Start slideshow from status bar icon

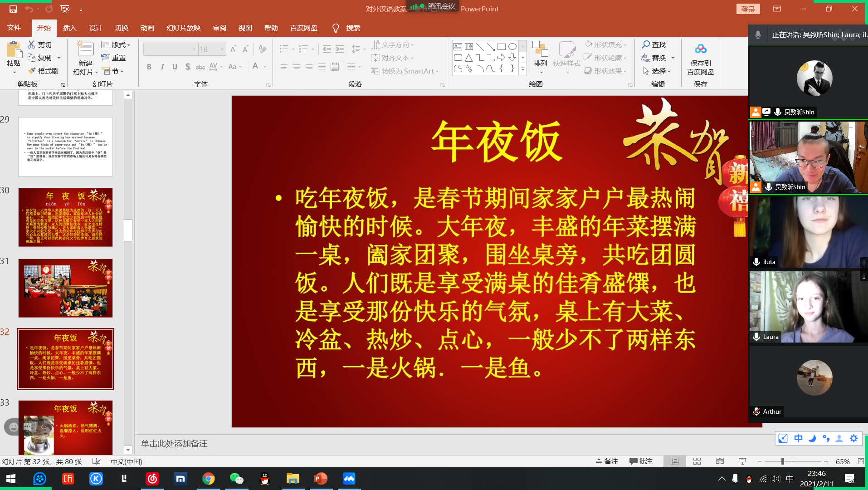tap(742, 461)
